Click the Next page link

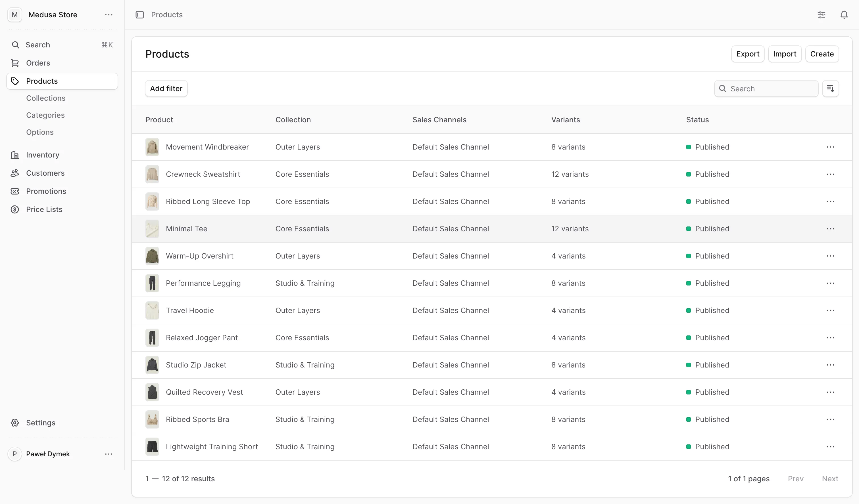[x=830, y=479]
